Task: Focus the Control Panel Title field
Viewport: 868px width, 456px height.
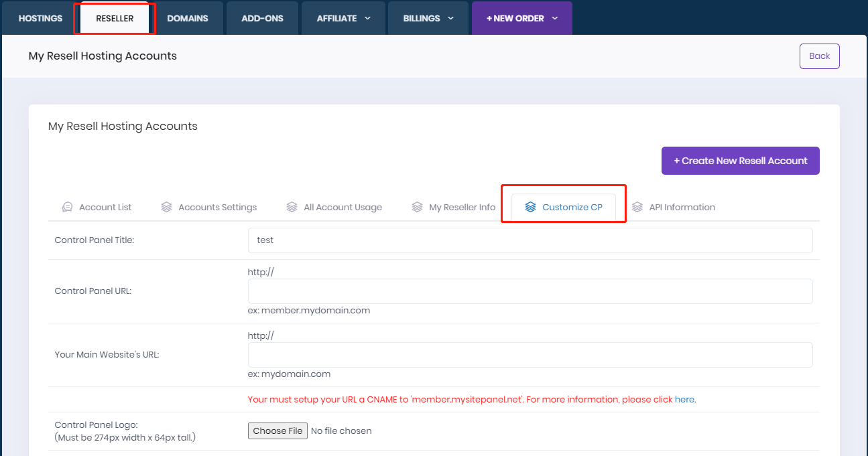Action: click(530, 240)
